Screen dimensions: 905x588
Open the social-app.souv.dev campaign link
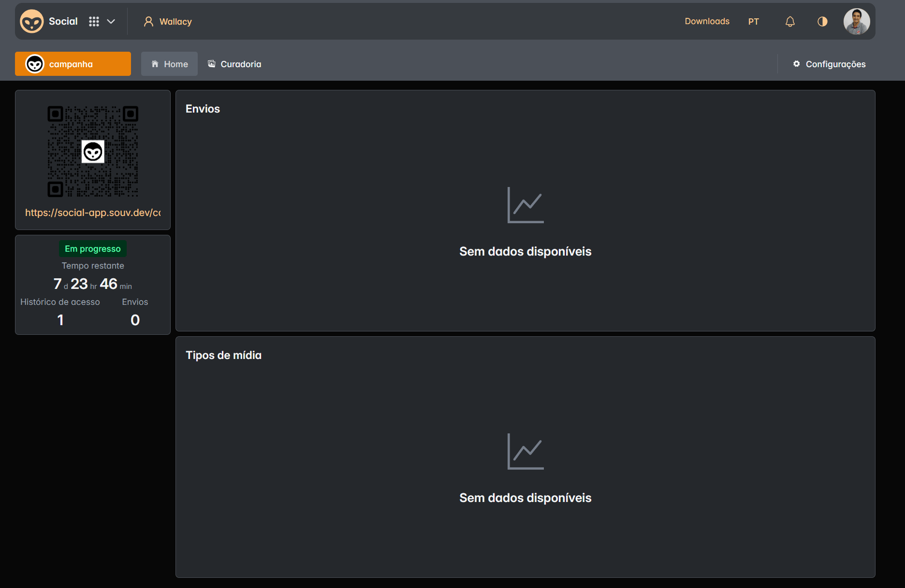pyautogui.click(x=93, y=213)
